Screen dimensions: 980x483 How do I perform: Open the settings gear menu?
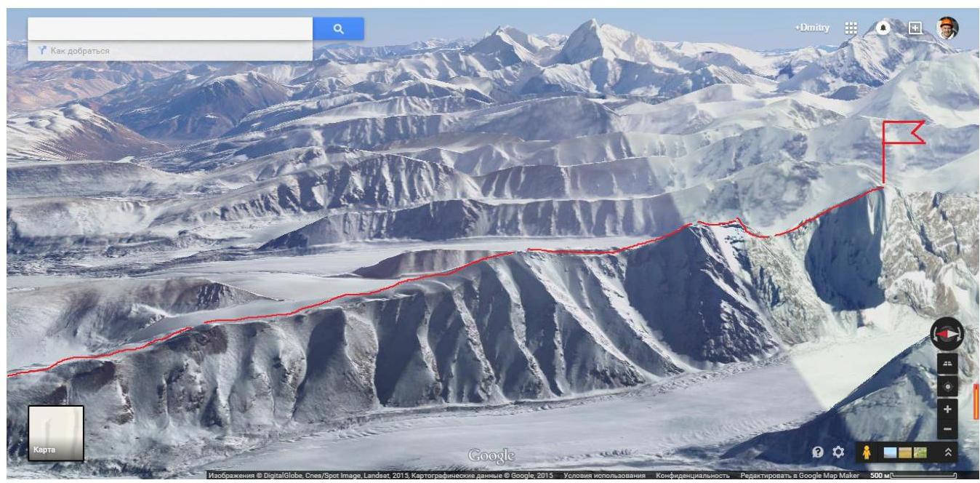point(838,452)
